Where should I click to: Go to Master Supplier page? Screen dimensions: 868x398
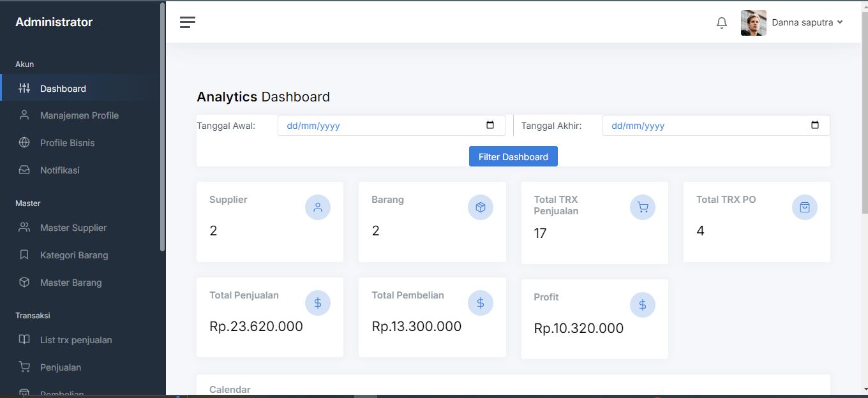tap(73, 228)
